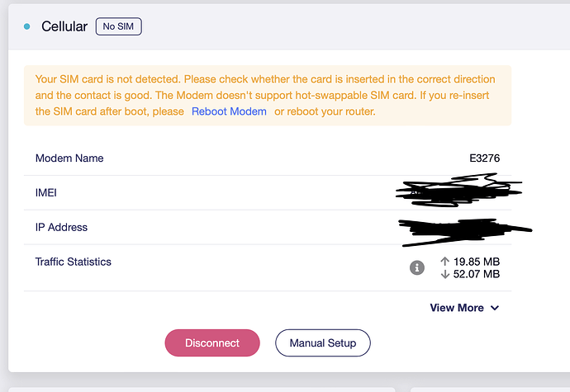Open Manual Setup
The width and height of the screenshot is (570, 392).
[x=323, y=343]
